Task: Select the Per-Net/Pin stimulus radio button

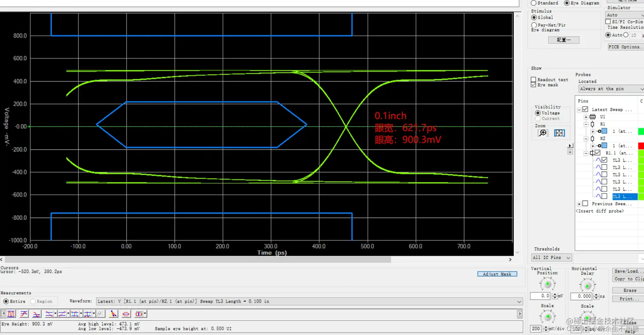Action: pyautogui.click(x=534, y=25)
